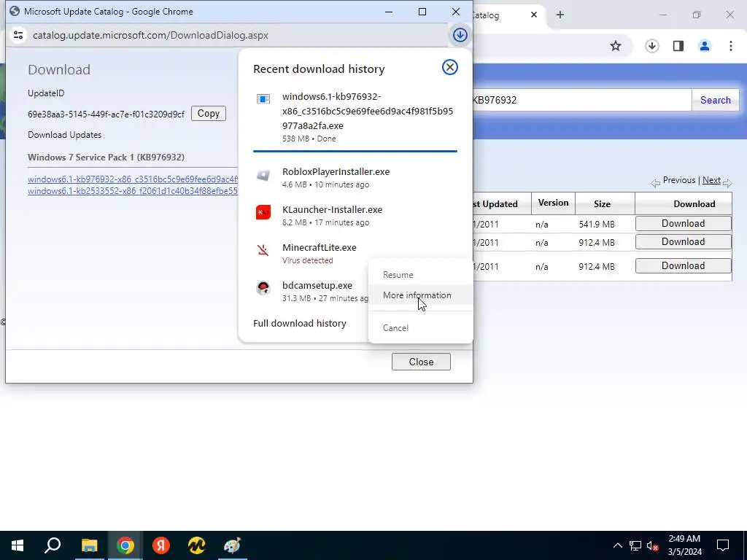Open Yandex browser from the taskbar
Screen dimensions: 747x560
pos(161,545)
